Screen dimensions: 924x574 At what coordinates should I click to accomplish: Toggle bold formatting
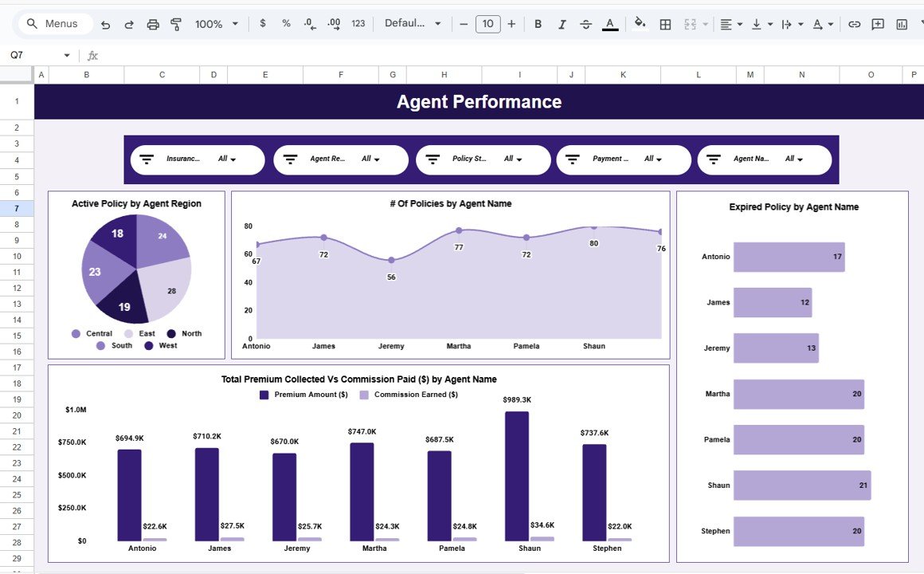[538, 24]
